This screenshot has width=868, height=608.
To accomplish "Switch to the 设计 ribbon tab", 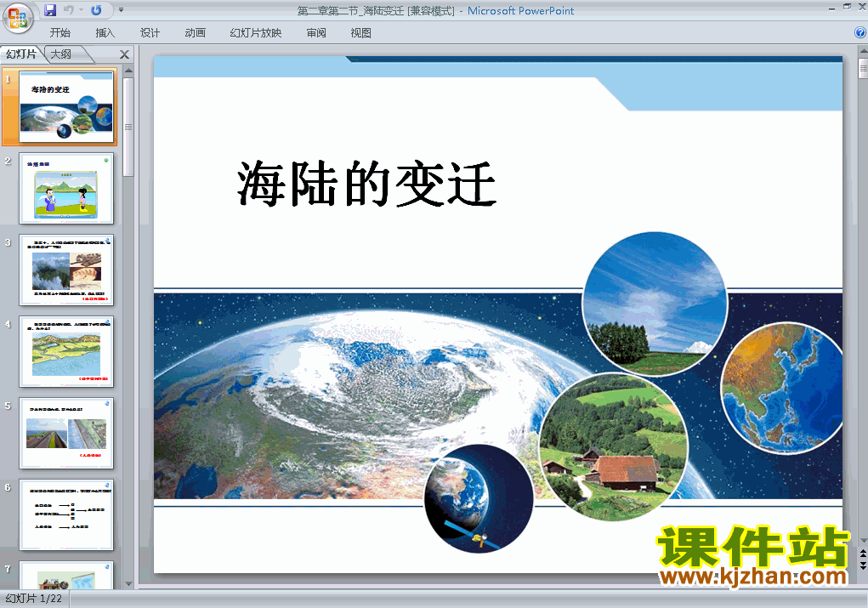I will [x=150, y=32].
